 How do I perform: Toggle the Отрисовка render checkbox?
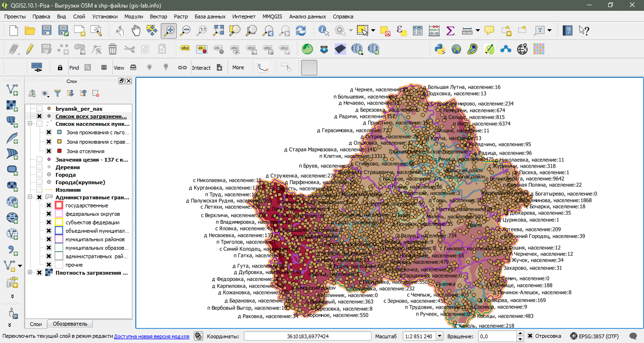click(530, 336)
